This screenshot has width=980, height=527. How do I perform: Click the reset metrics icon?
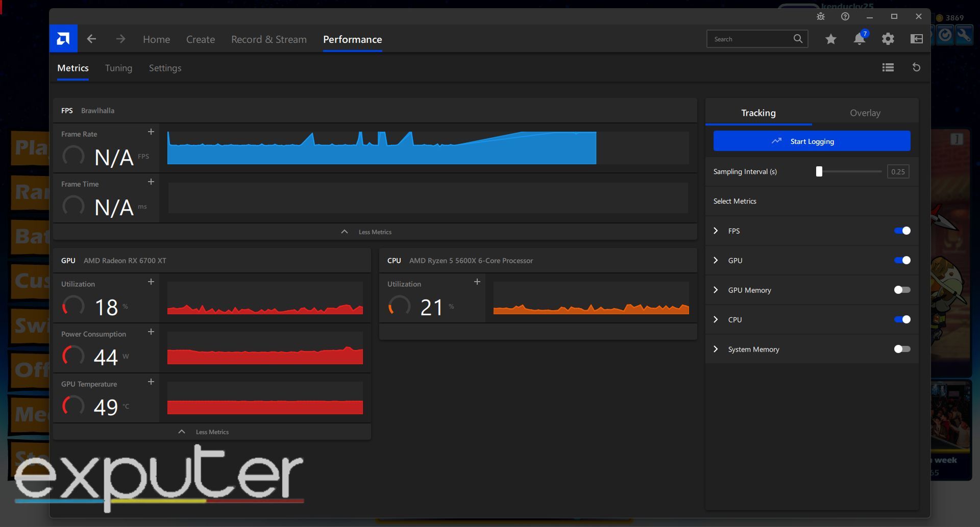pyautogui.click(x=916, y=67)
